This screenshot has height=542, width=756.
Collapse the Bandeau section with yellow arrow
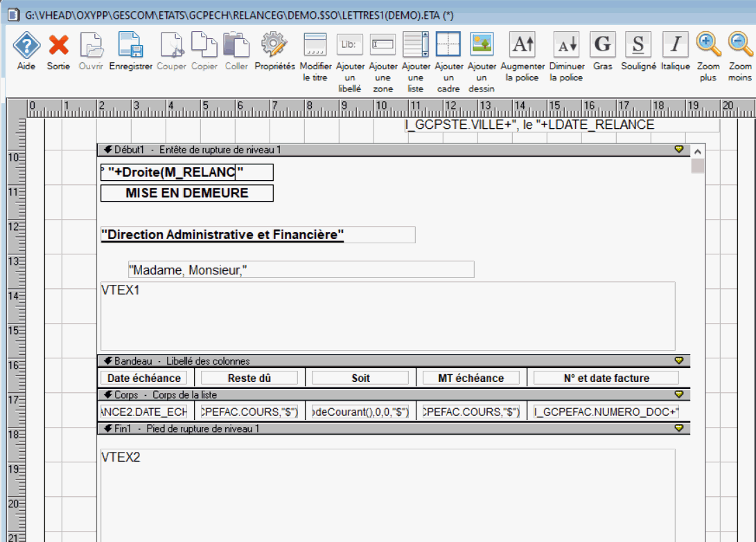pyautogui.click(x=678, y=361)
